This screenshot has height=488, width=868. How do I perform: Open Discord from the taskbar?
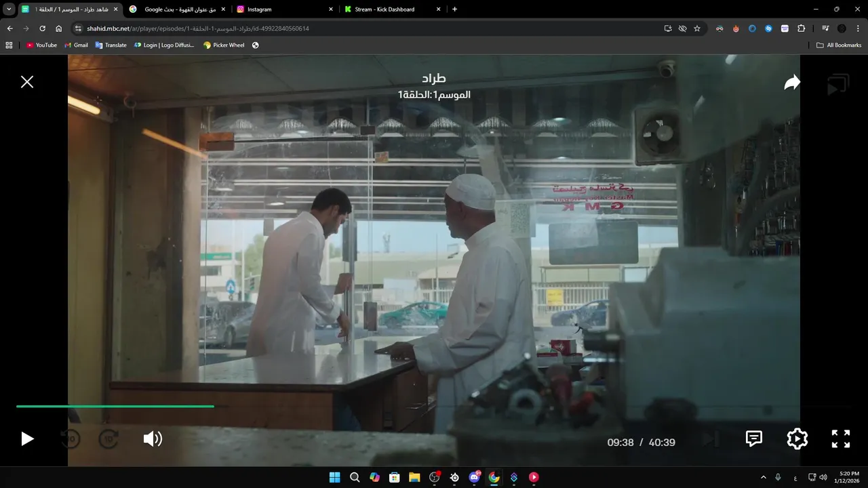coord(474,477)
